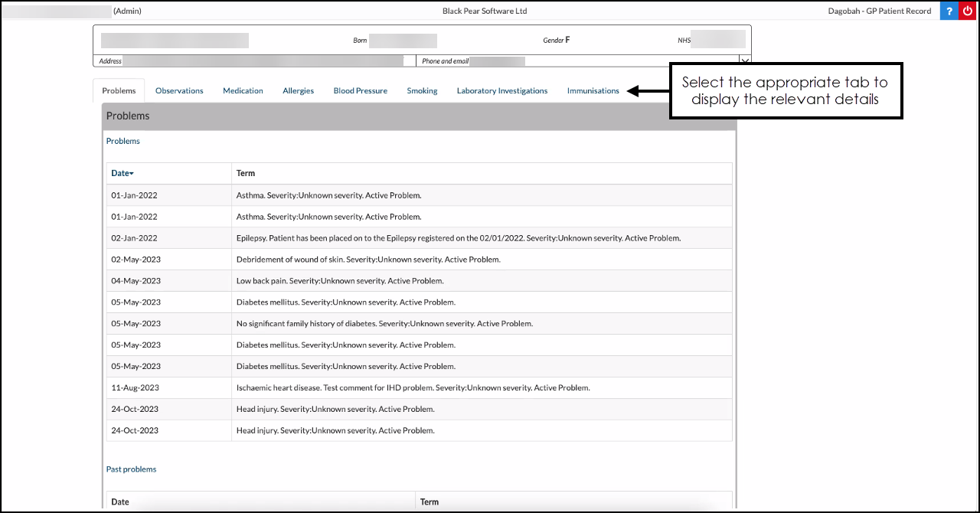View the Smoking tab
The height and width of the screenshot is (513, 980).
point(422,90)
